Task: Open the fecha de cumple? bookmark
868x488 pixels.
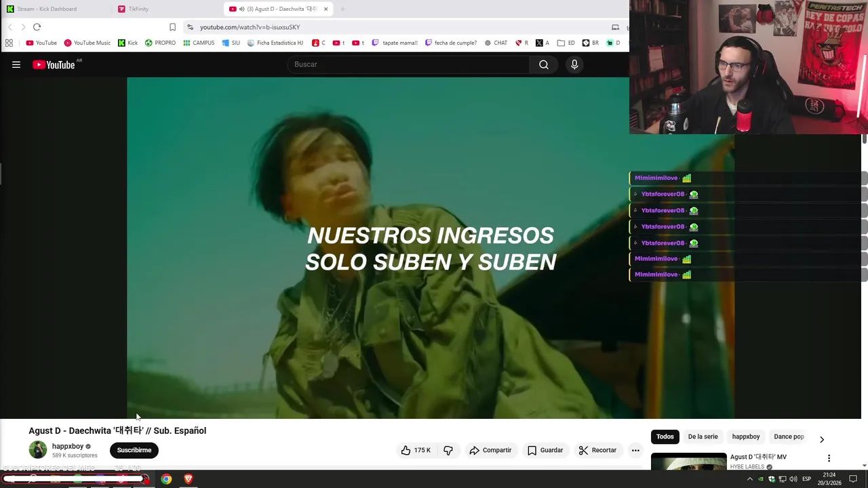Action: click(451, 43)
